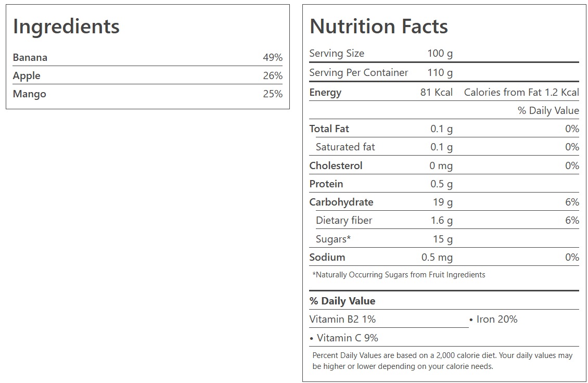This screenshot has height=383, width=588.
Task: Click the Dietary fiber label
Action: pyautogui.click(x=344, y=220)
